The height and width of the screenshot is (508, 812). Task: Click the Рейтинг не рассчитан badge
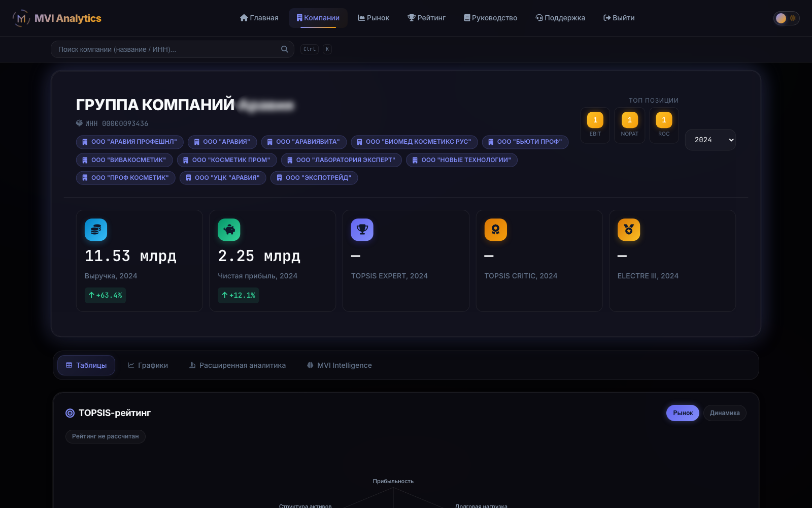point(106,436)
